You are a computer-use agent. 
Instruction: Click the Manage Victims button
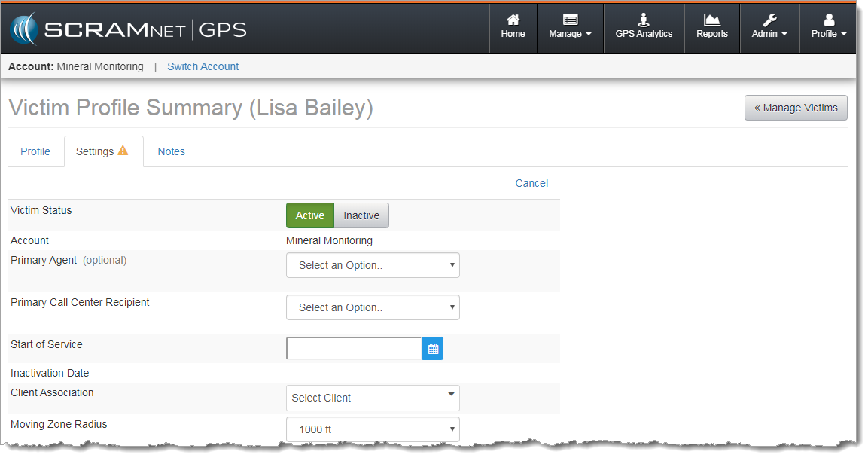click(796, 108)
